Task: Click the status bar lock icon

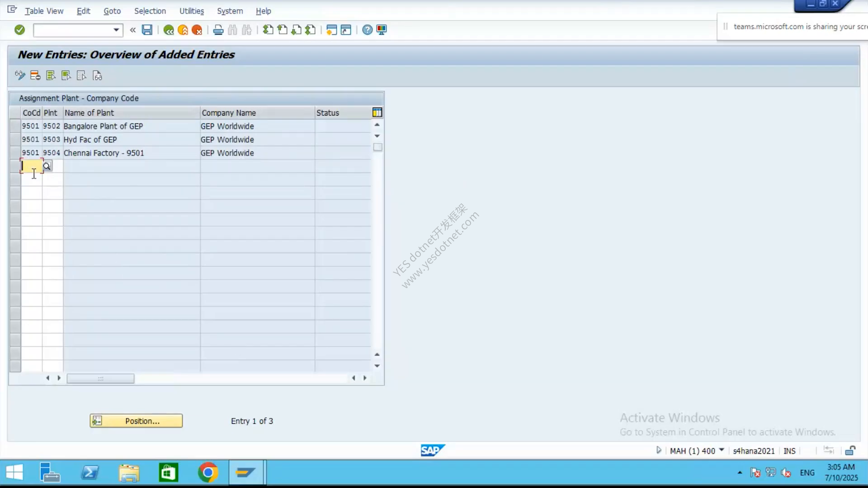Action: coord(850,450)
